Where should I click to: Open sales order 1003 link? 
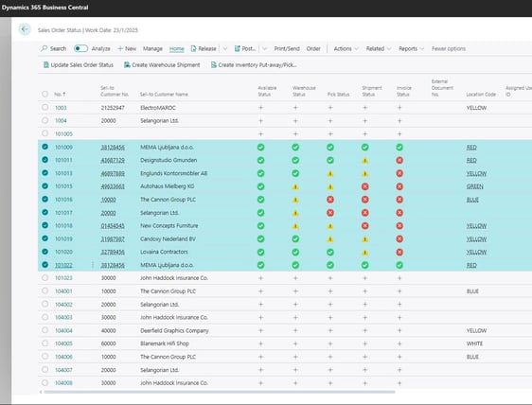61,108
